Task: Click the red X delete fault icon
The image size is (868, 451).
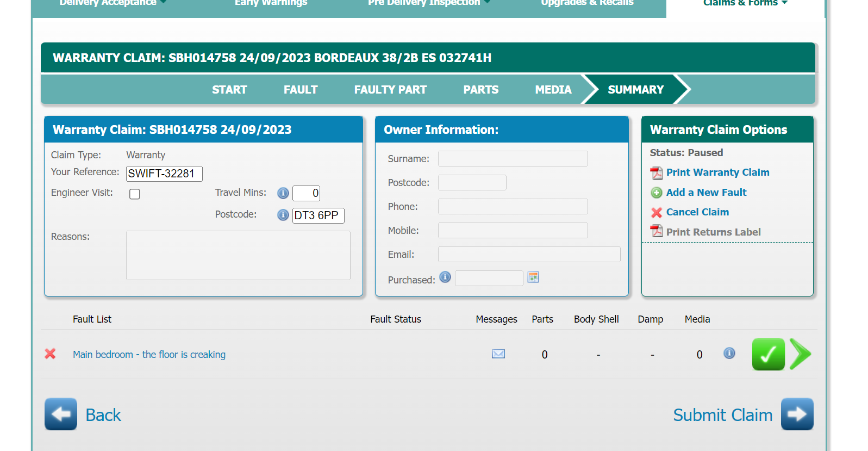Action: pyautogui.click(x=50, y=354)
